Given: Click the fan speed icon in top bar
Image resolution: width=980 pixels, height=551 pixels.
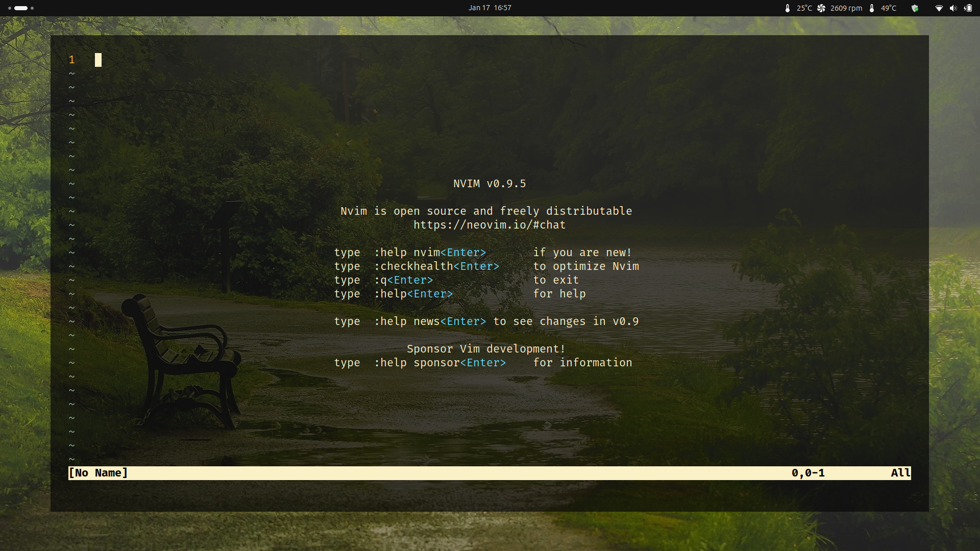Looking at the screenshot, I should coord(821,8).
